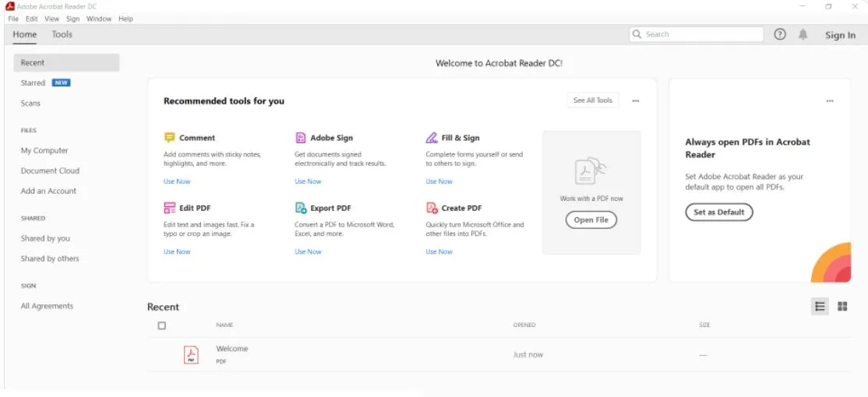The width and height of the screenshot is (868, 397).
Task: Open the notifications bell icon
Action: pos(803,34)
